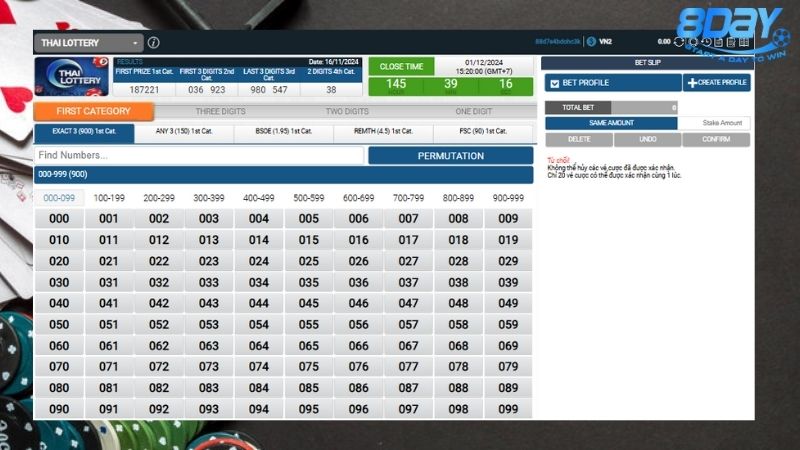Click the first prize result 187221
The image size is (800, 450).
point(144,90)
